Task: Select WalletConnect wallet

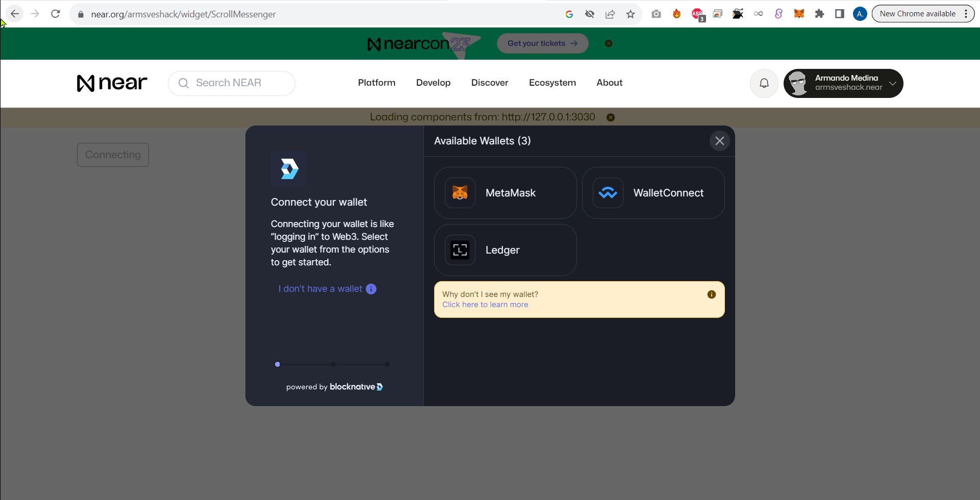Action: (653, 193)
